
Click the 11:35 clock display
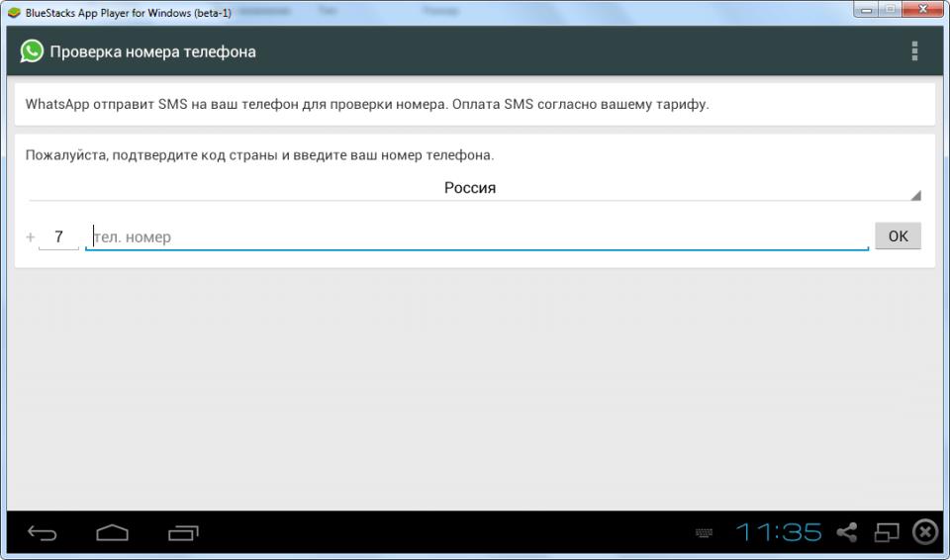[x=779, y=533]
